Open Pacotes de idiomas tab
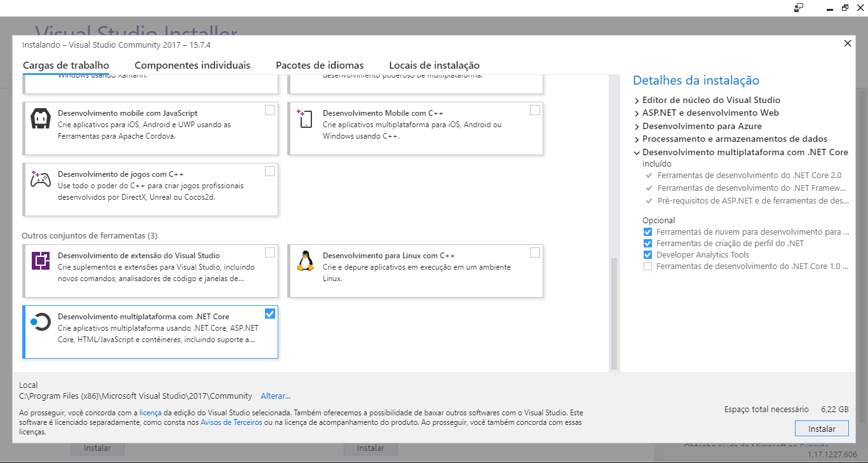Viewport: 868px width, 463px height. pyautogui.click(x=320, y=66)
